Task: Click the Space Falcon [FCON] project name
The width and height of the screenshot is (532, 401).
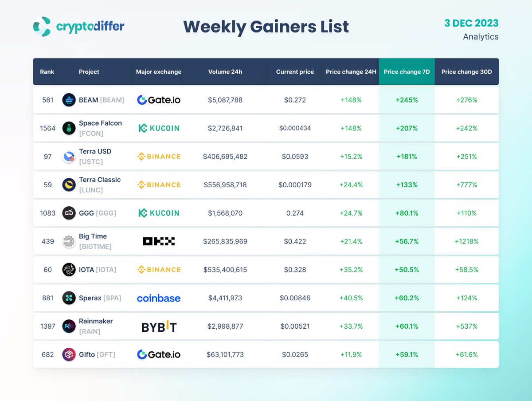Action: pyautogui.click(x=100, y=128)
